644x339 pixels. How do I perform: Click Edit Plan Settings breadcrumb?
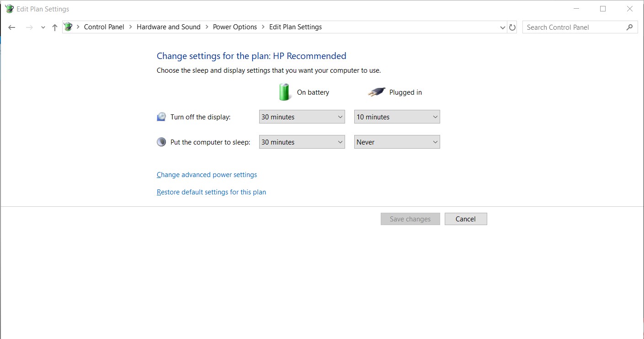295,27
